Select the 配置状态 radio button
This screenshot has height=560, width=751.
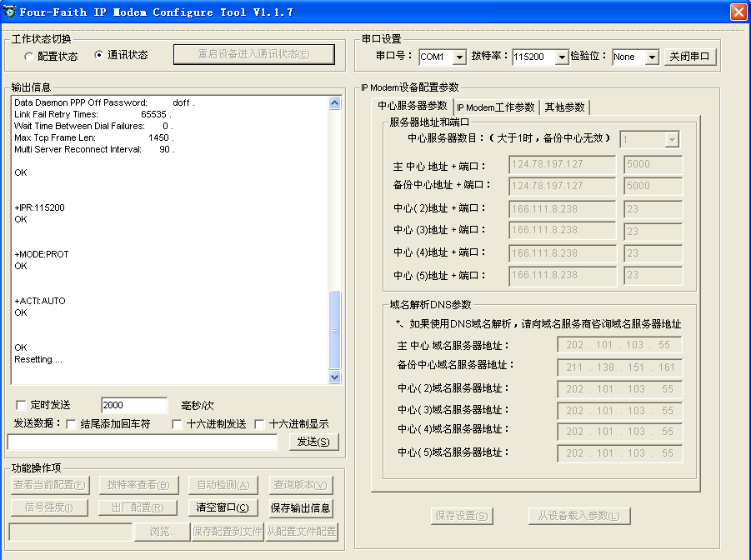point(30,57)
